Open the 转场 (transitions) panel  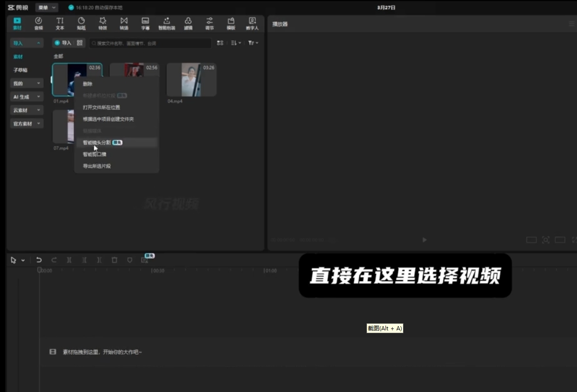(x=124, y=23)
